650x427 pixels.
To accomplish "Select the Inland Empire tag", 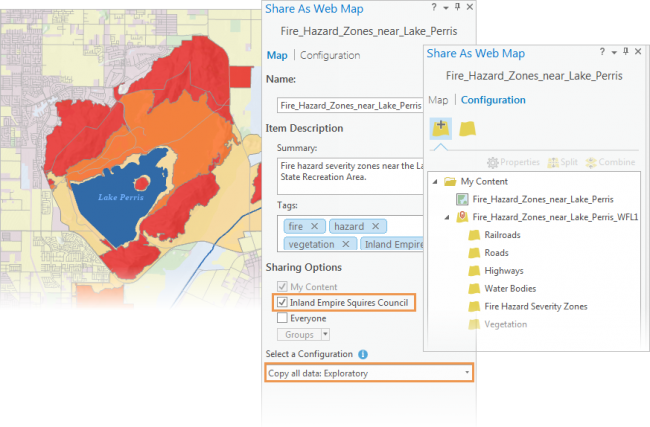I will click(392, 244).
